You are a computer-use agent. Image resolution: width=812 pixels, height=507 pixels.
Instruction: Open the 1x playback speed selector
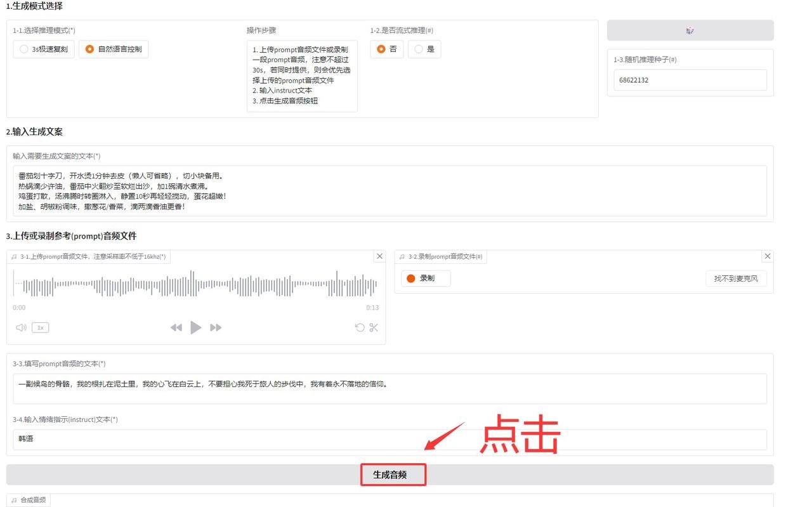click(40, 327)
